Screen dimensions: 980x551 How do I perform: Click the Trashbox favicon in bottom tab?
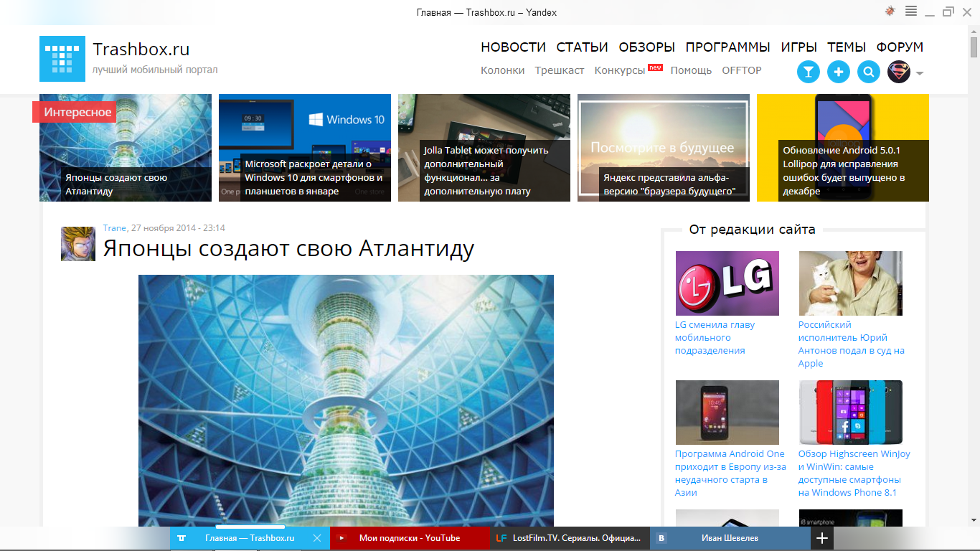tap(182, 538)
